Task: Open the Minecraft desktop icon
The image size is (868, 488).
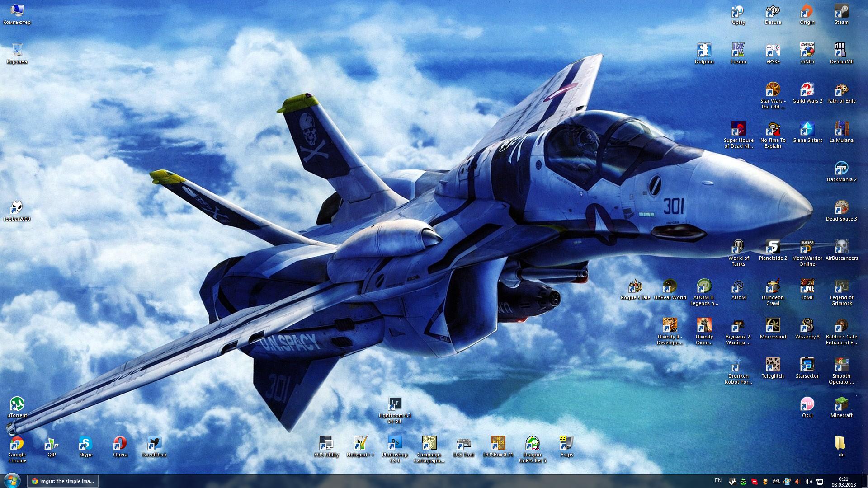Action: pyautogui.click(x=841, y=405)
